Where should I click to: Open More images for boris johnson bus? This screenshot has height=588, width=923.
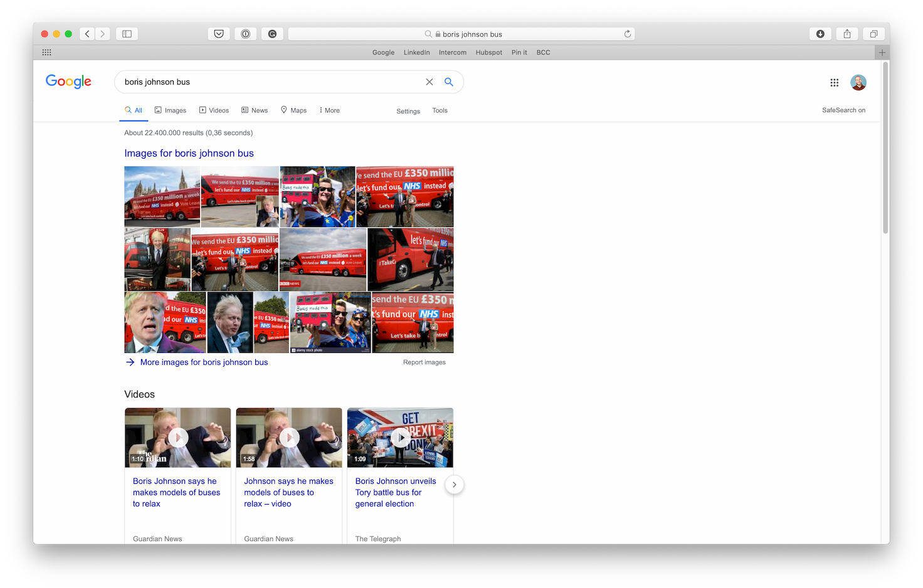[204, 362]
